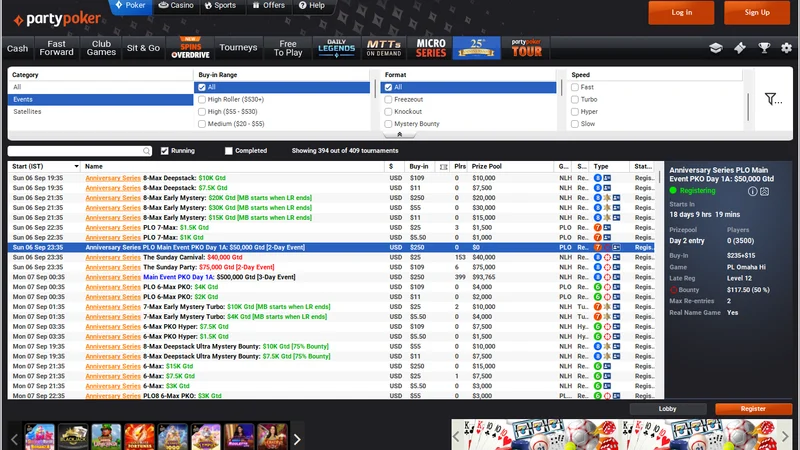Screen dimensions: 800x450
Task: Show next casino games with right arrow
Action: (297, 439)
